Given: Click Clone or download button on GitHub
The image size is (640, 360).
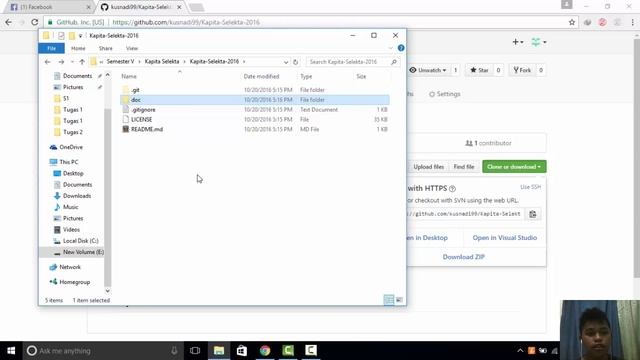Looking at the screenshot, I should 514,167.
